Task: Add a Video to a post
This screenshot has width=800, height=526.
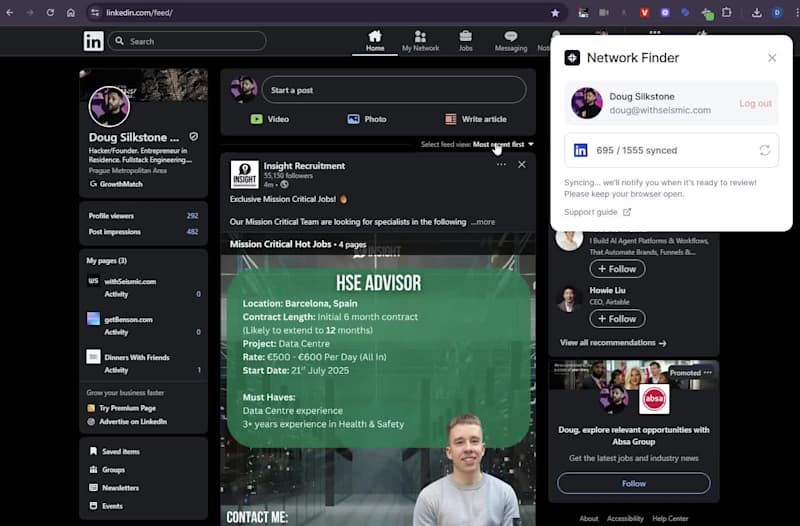Action: pos(270,119)
